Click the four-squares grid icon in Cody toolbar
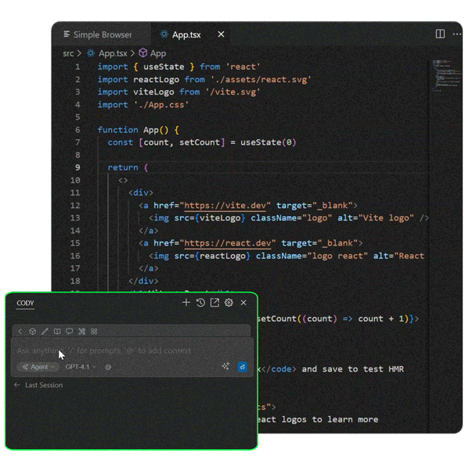Image resolution: width=476 pixels, height=460 pixels. (94, 332)
